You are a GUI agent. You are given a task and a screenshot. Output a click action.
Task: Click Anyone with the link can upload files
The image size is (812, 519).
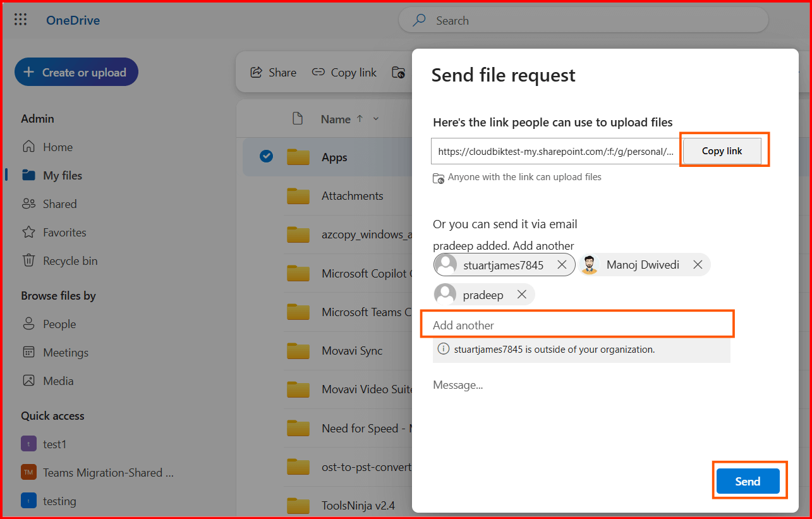pyautogui.click(x=524, y=177)
